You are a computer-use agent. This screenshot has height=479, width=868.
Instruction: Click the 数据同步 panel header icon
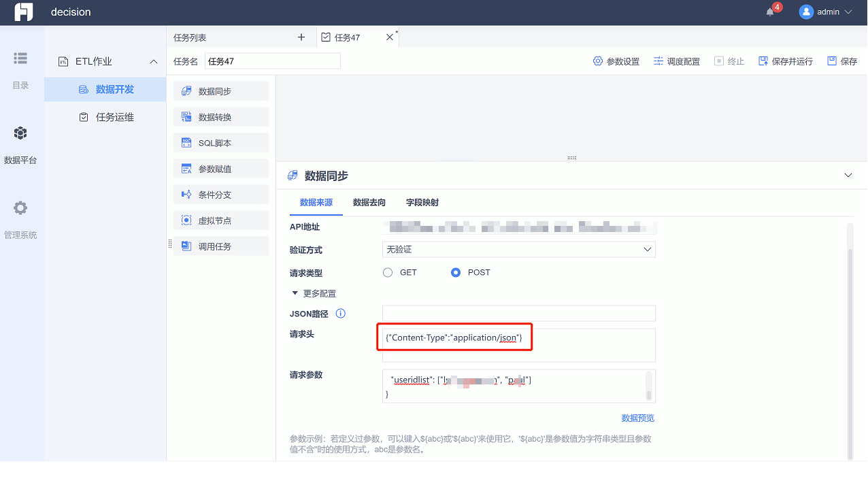[x=293, y=176]
